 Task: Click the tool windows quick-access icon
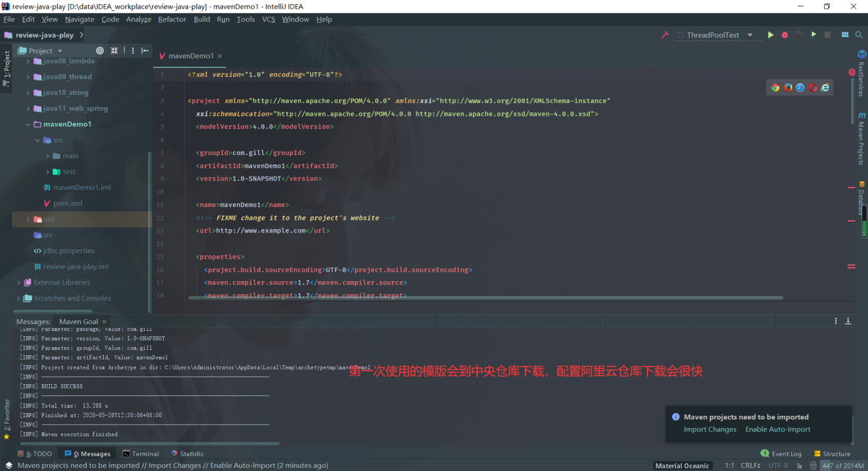point(9,465)
